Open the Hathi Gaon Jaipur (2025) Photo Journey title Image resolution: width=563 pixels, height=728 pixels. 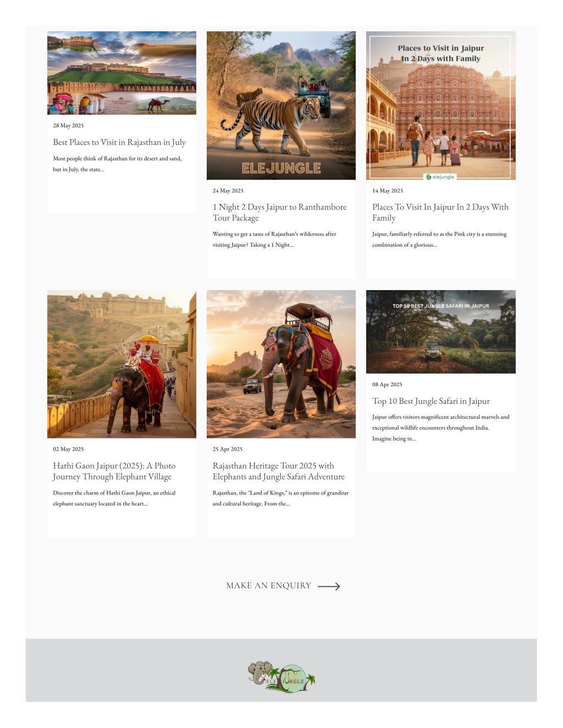[x=114, y=471]
